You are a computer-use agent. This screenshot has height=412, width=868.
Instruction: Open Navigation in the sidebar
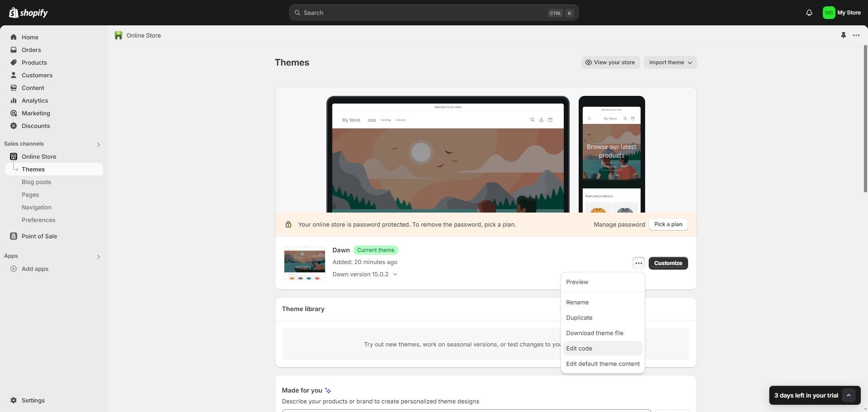[37, 207]
